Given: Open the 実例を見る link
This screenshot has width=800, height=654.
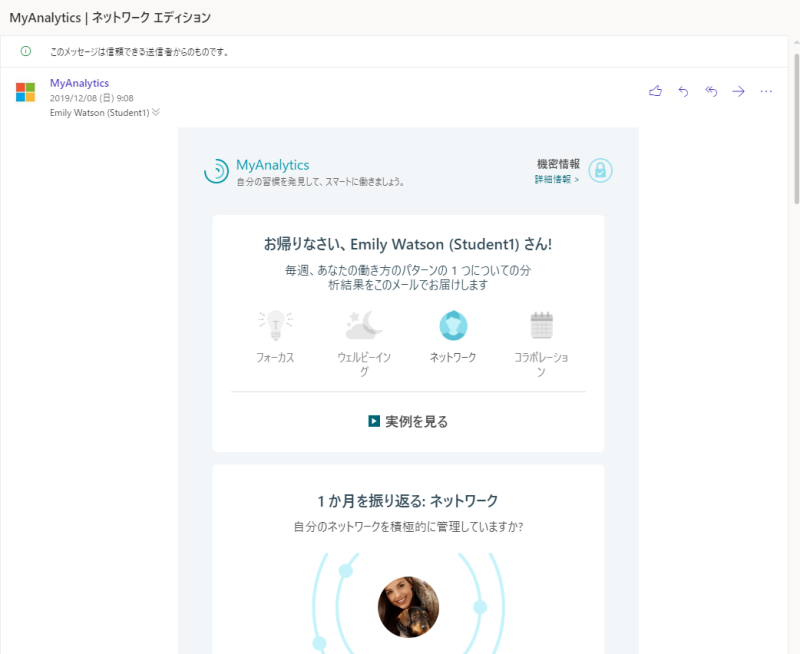Looking at the screenshot, I should coord(416,421).
